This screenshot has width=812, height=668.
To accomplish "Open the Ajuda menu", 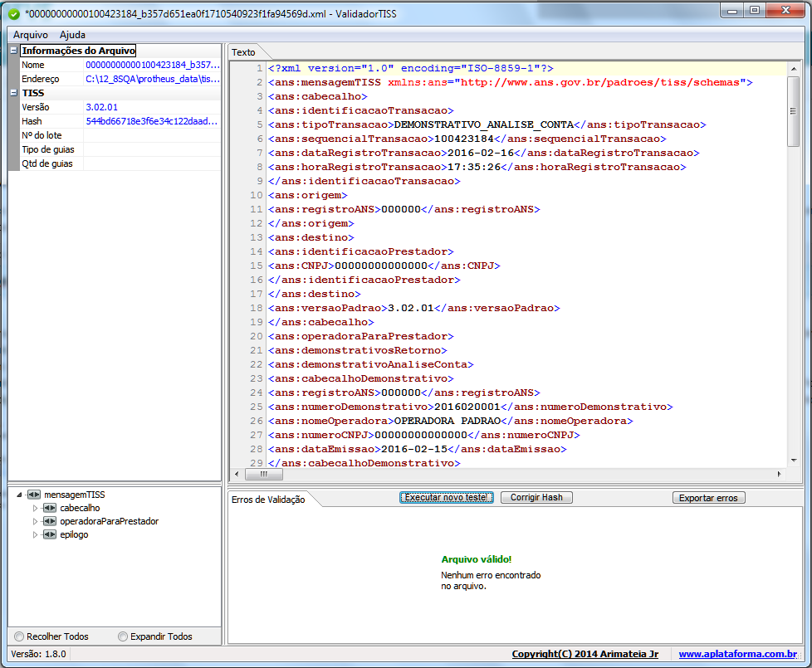I will click(72, 35).
